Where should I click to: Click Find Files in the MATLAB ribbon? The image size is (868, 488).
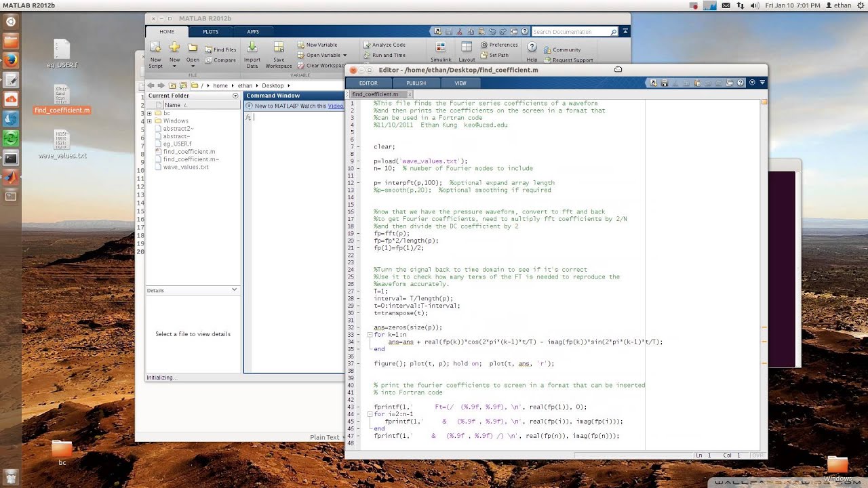[220, 49]
